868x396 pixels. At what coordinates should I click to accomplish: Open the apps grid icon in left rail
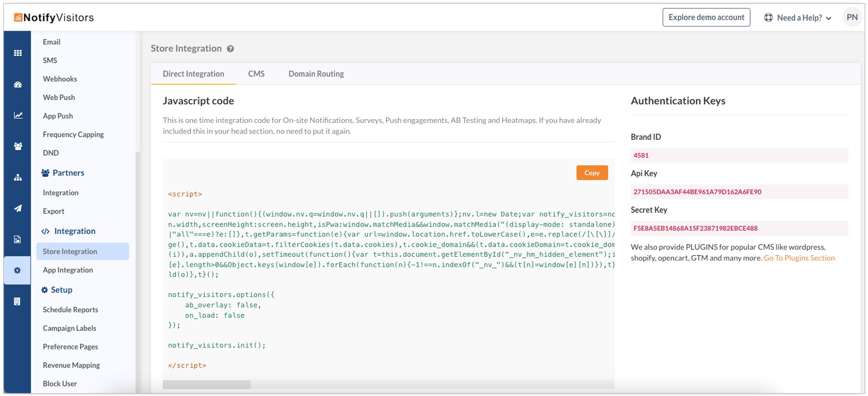coord(17,53)
